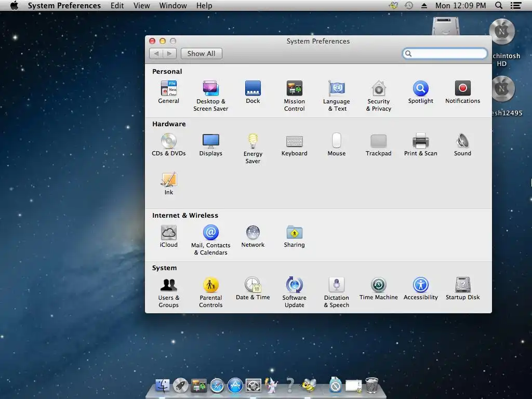The image size is (532, 399).
Task: Open the View menu
Action: tap(141, 5)
